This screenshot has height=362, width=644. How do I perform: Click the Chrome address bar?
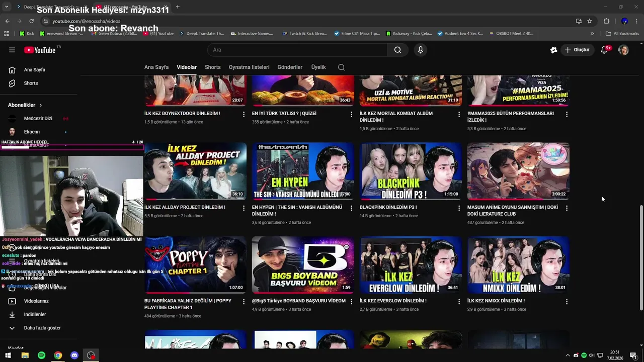(x=307, y=21)
